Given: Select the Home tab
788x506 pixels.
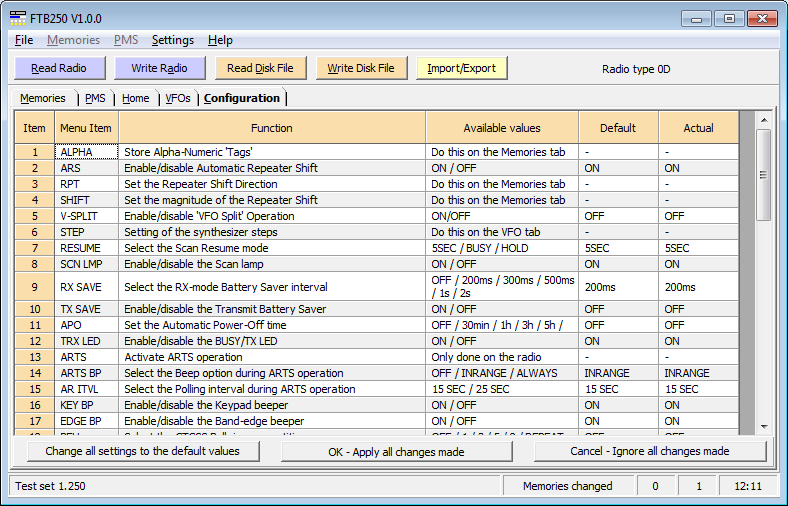Looking at the screenshot, I should [x=136, y=98].
